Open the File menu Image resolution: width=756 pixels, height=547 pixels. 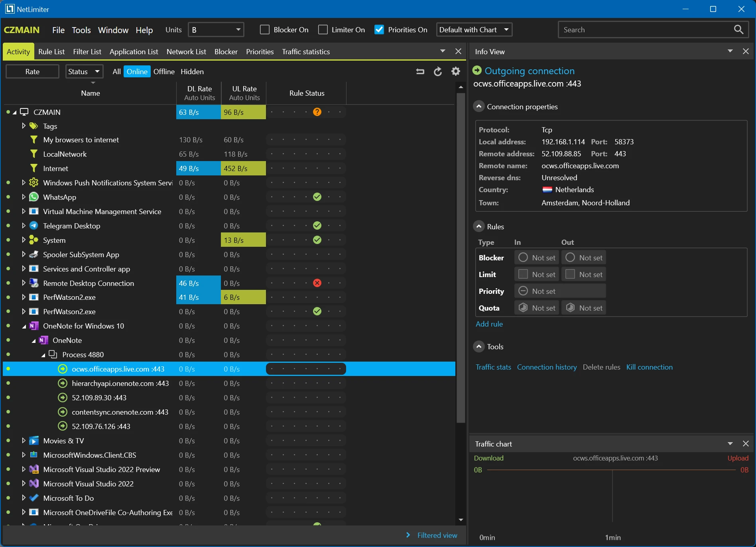[58, 30]
